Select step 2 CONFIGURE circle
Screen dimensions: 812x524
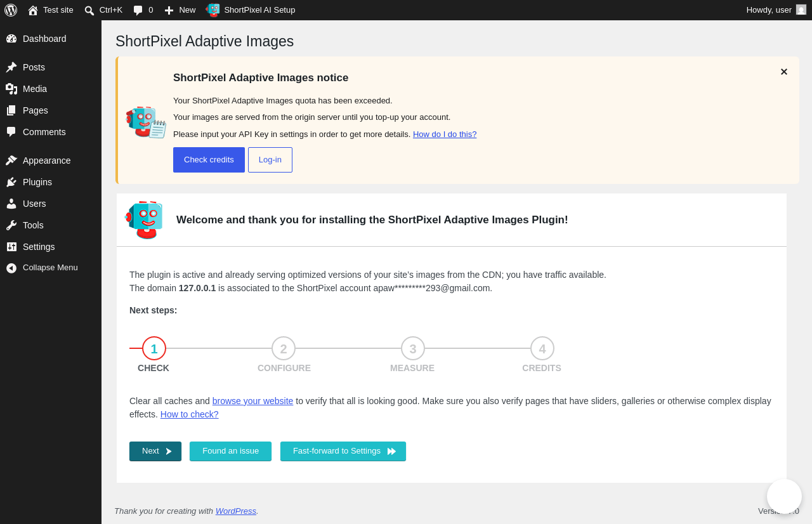[x=284, y=348]
